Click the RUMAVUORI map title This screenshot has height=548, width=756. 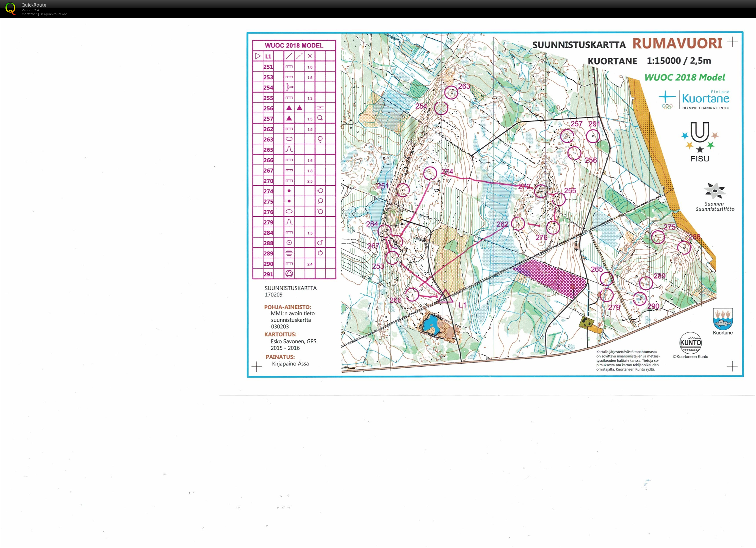click(x=677, y=43)
